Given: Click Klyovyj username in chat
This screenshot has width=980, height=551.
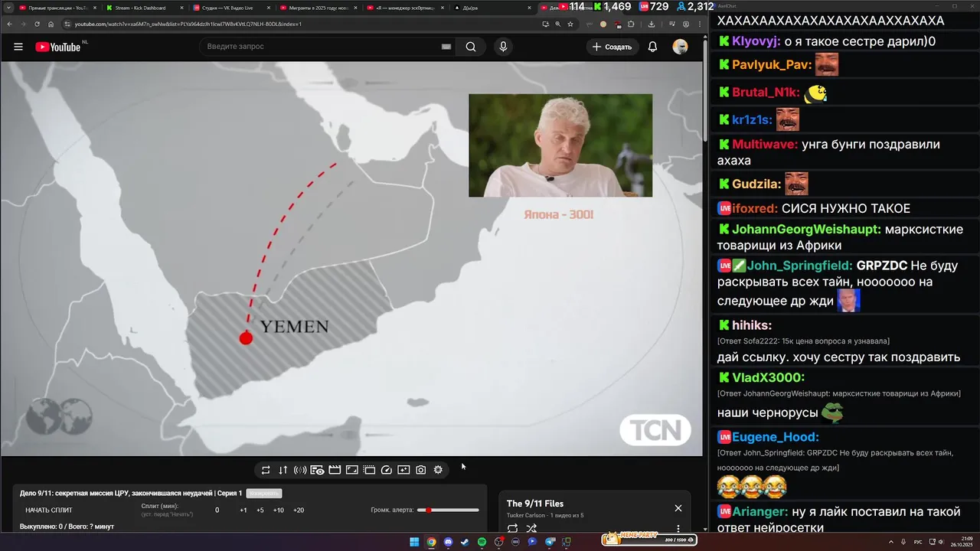Looking at the screenshot, I should (756, 41).
